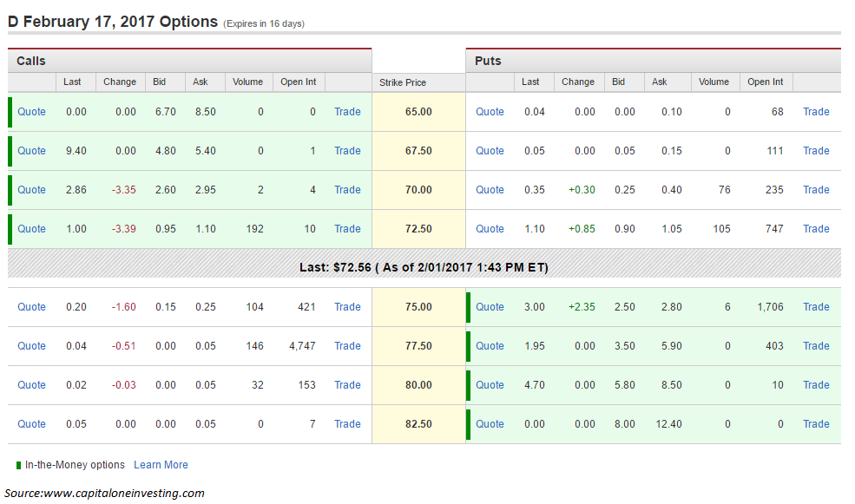Open Quote link for 82.50 strike put
This screenshot has height=504, width=855.
490,424
